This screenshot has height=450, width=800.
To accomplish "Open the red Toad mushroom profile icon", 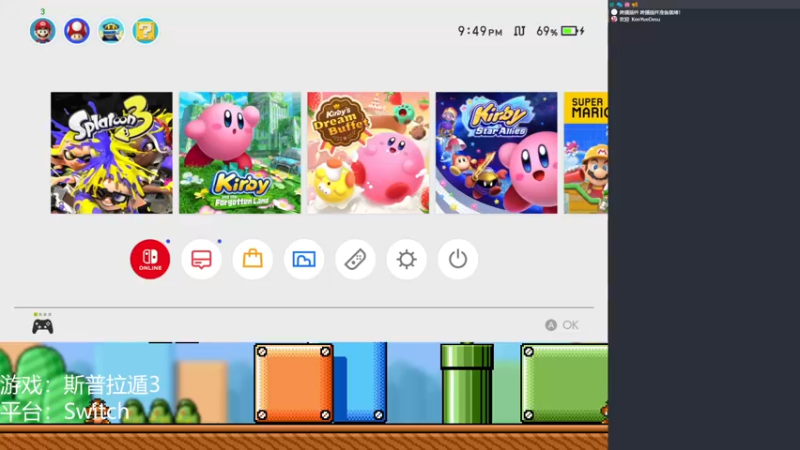I will tap(77, 31).
